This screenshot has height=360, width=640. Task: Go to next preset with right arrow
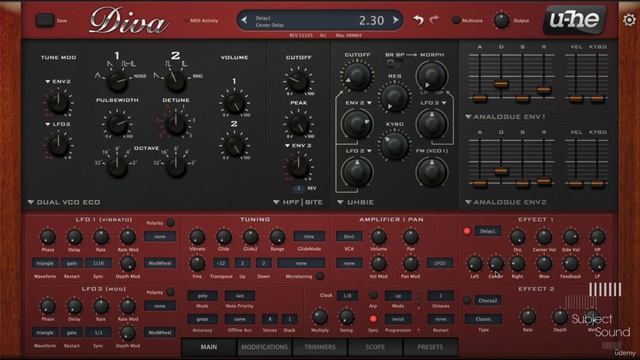click(396, 20)
